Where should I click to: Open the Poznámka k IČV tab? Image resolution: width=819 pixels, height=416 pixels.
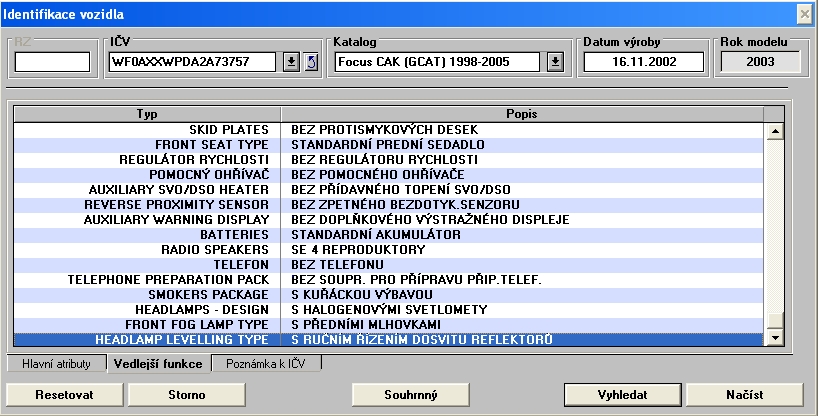coord(267,365)
